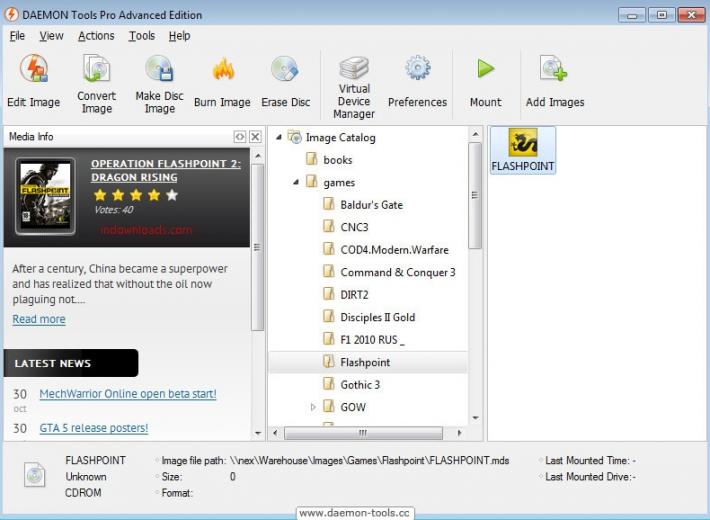Open the Actions menu

click(x=96, y=36)
